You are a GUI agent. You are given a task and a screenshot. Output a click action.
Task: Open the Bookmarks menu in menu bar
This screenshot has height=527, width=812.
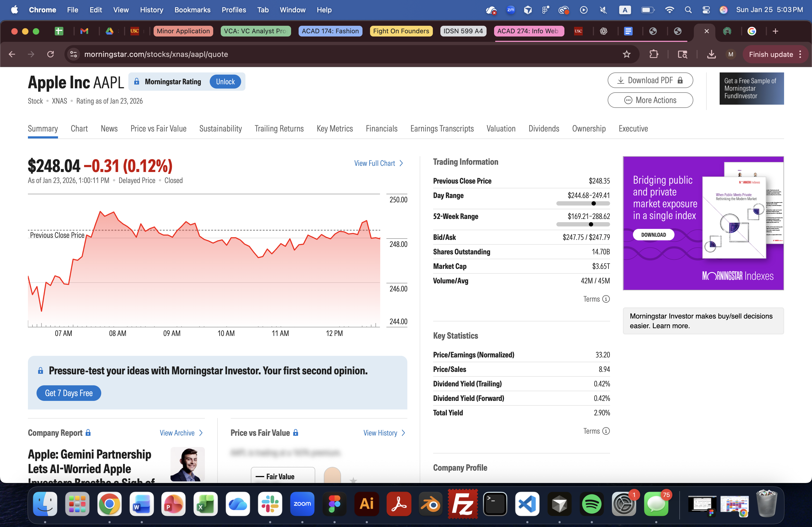click(193, 10)
